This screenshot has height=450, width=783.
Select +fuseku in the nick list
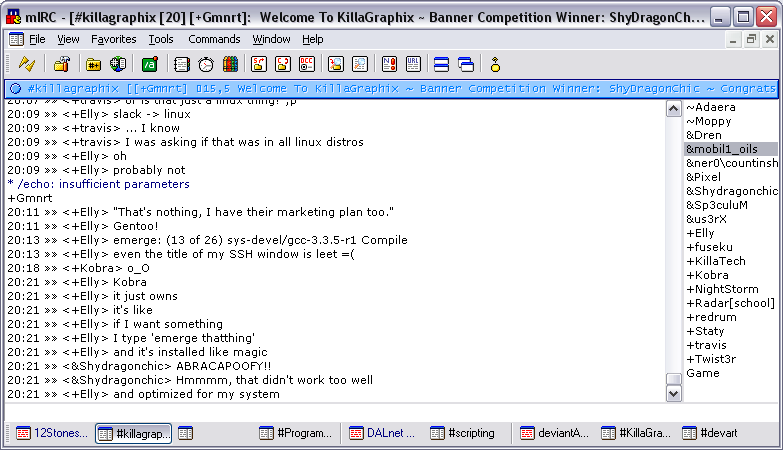tap(709, 247)
